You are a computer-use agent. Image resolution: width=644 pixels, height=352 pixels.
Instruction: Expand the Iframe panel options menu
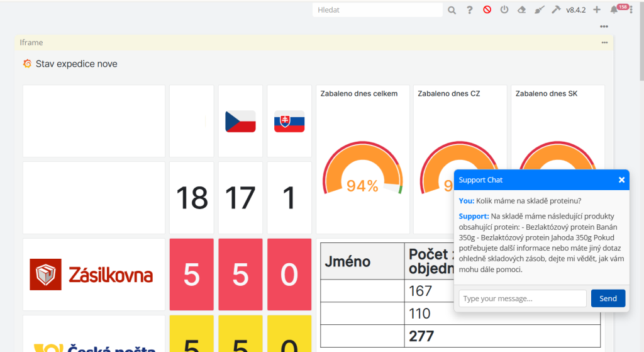click(x=604, y=43)
